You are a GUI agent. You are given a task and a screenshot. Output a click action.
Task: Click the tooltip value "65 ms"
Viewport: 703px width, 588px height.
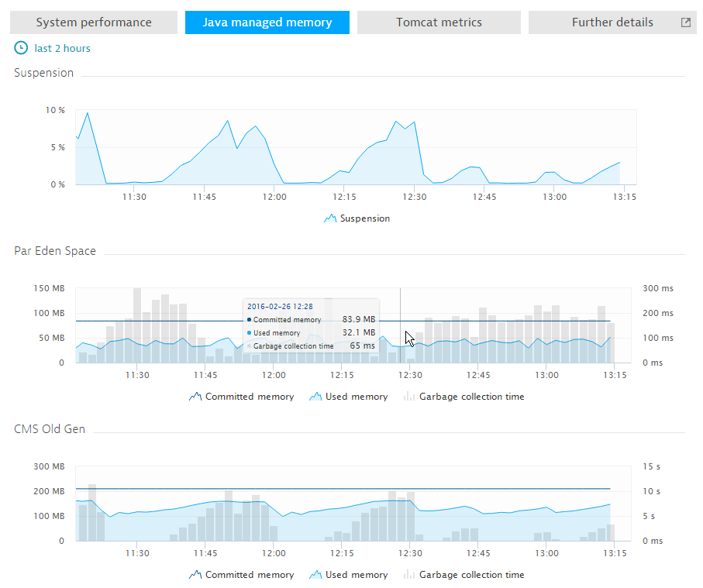point(362,346)
